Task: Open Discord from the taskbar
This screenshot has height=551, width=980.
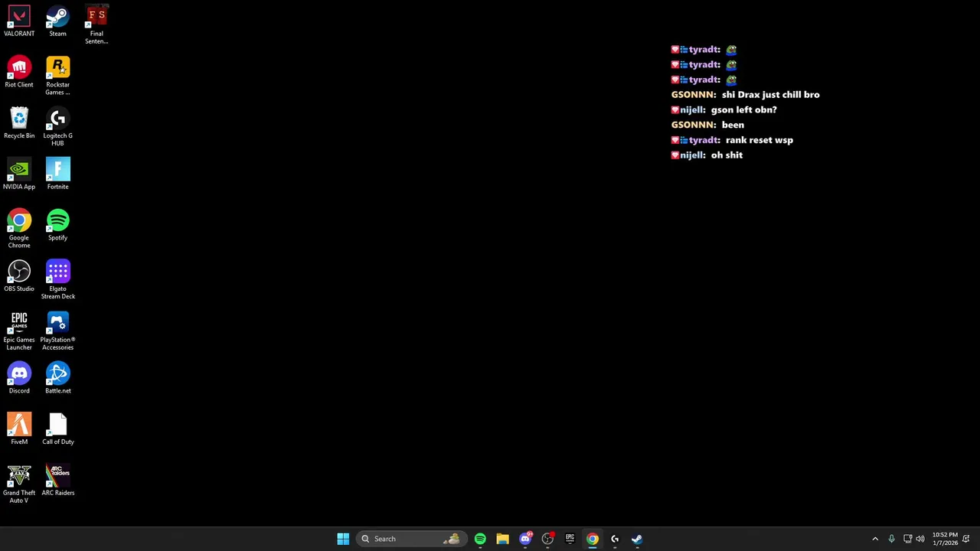Action: (x=525, y=539)
